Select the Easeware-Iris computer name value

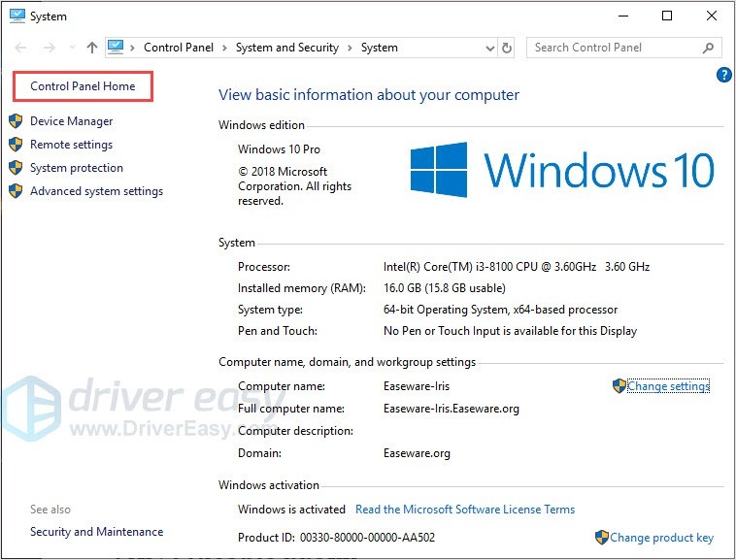point(417,386)
